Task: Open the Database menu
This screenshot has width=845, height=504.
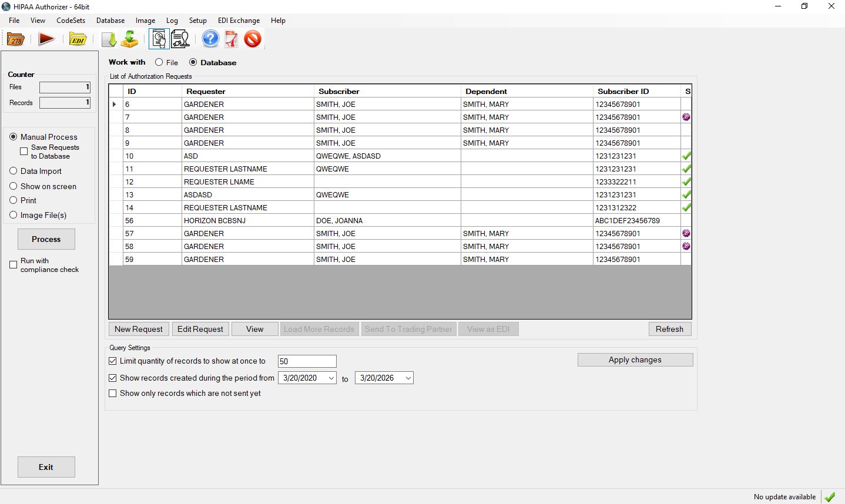Action: click(110, 20)
